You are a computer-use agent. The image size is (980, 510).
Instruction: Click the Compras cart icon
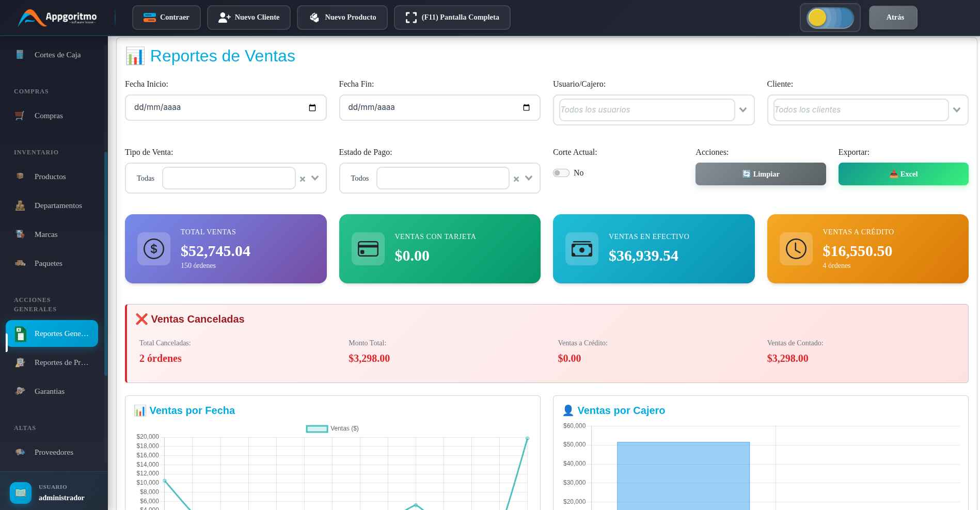[x=20, y=116]
